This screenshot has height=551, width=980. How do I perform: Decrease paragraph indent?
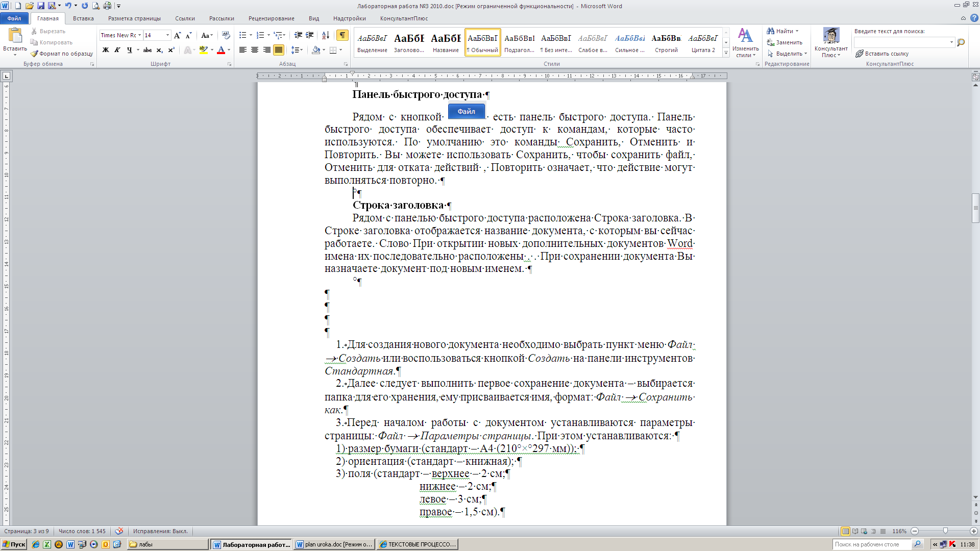point(298,35)
